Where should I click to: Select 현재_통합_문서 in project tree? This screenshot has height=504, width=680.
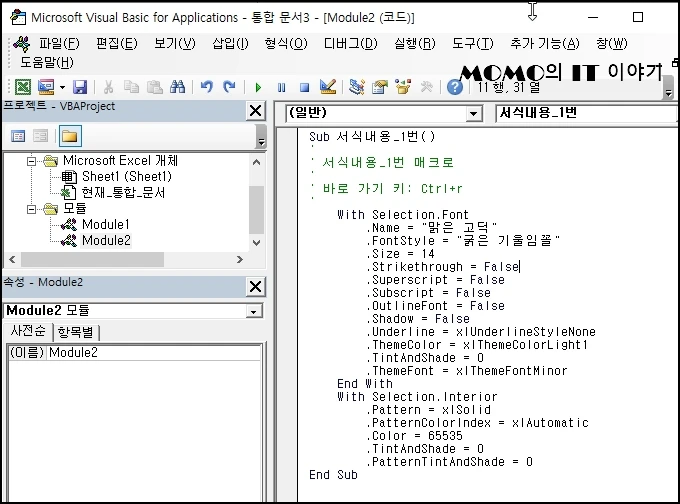[x=123, y=193]
